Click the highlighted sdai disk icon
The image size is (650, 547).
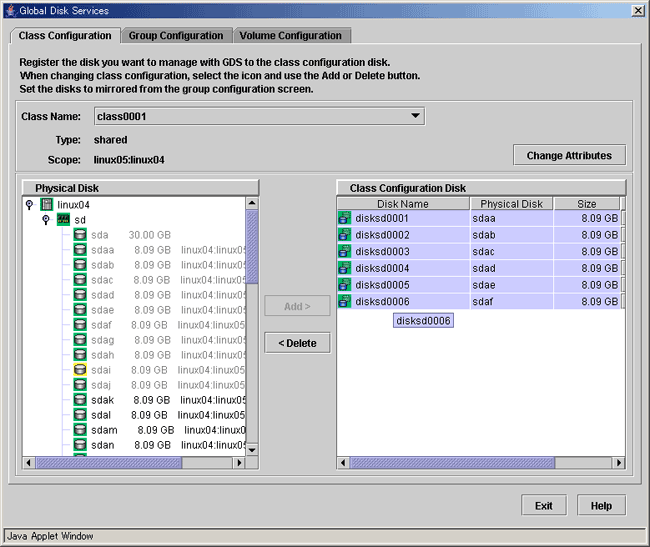point(80,370)
